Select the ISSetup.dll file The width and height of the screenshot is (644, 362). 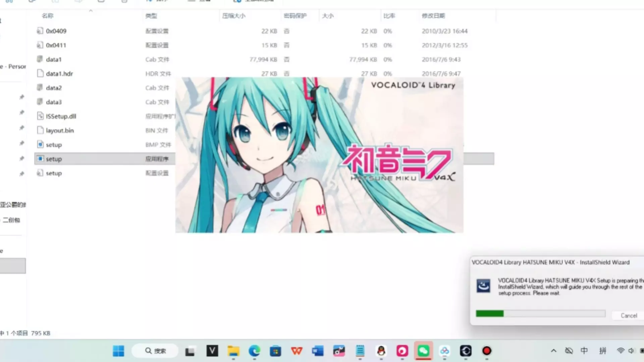pyautogui.click(x=61, y=116)
